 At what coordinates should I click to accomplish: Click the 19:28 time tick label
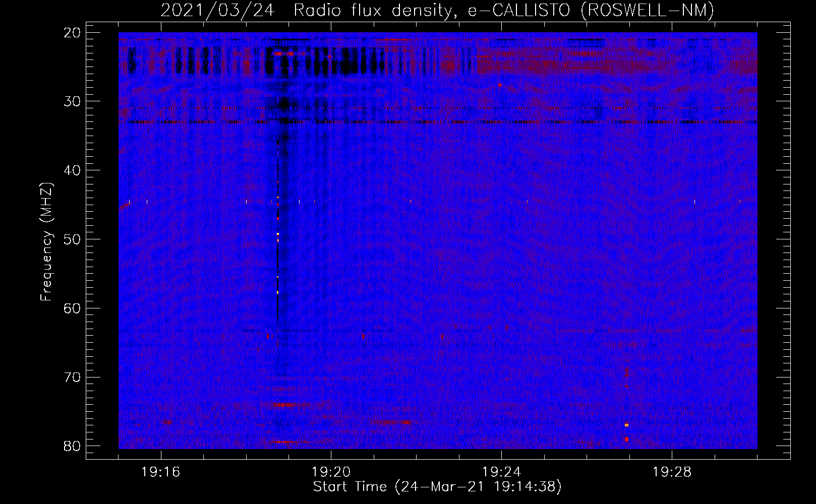pos(672,472)
